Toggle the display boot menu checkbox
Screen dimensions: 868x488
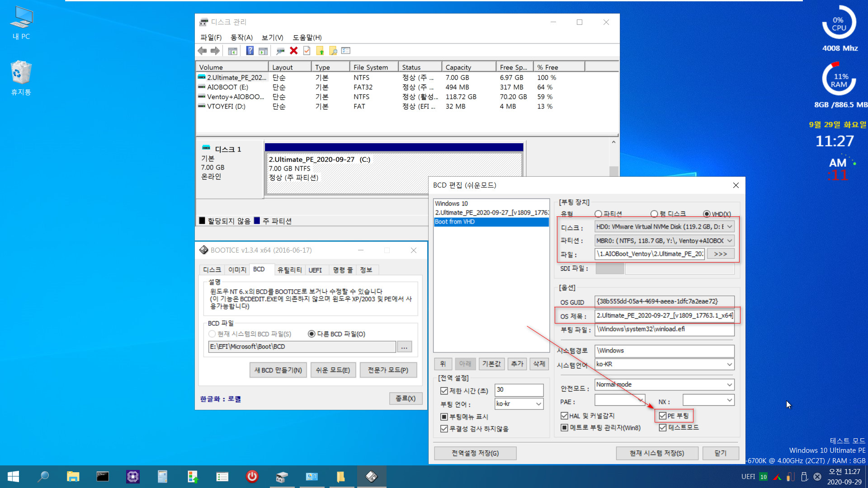444,417
